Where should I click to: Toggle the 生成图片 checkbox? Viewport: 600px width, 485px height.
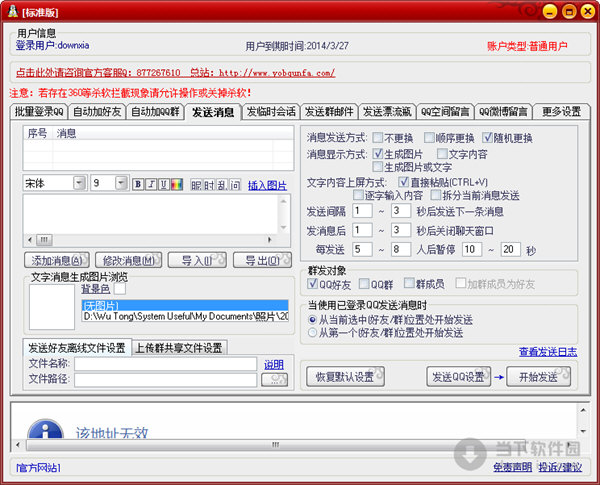(x=378, y=154)
